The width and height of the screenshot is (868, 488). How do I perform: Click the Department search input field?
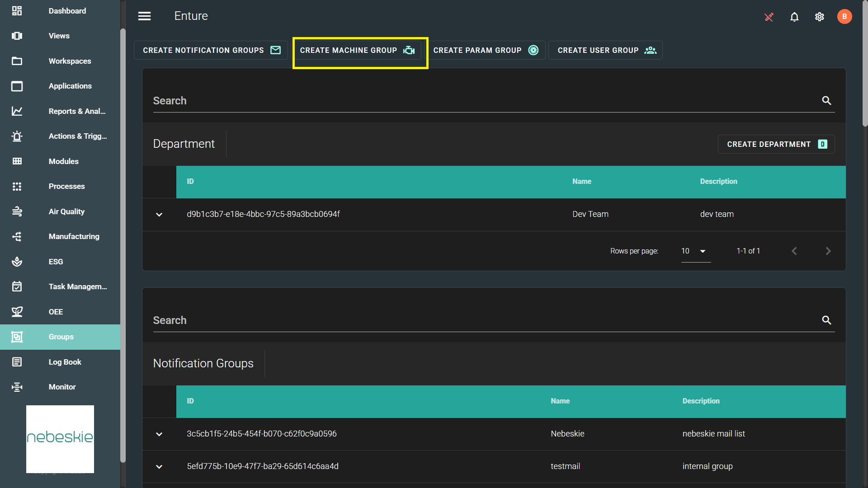pos(484,101)
